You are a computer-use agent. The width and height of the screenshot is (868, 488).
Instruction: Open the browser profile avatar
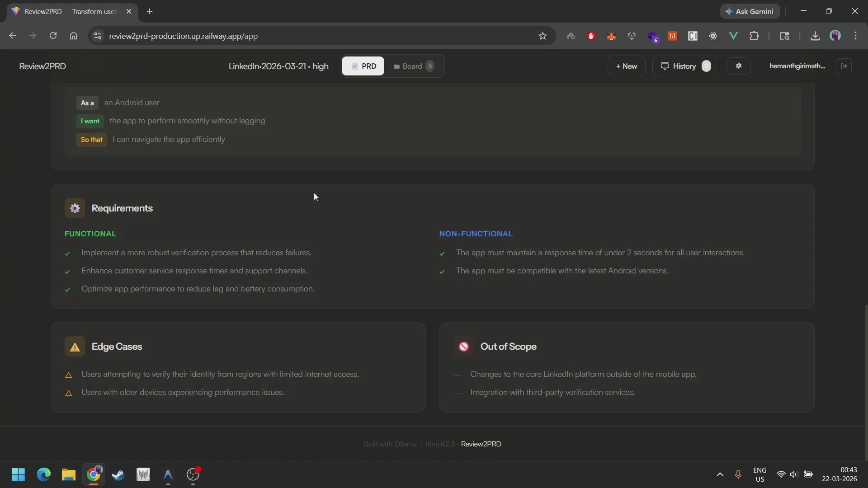tap(835, 36)
